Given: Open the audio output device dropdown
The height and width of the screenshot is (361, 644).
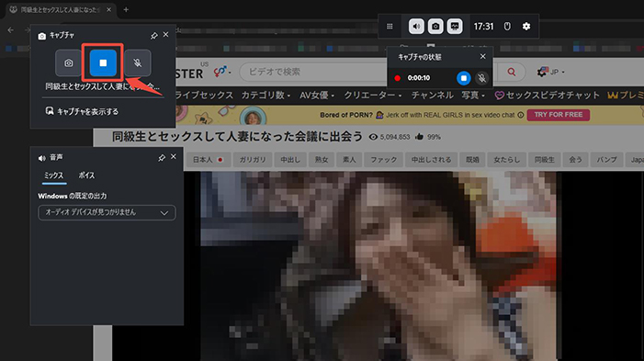Looking at the screenshot, I should pyautogui.click(x=107, y=213).
